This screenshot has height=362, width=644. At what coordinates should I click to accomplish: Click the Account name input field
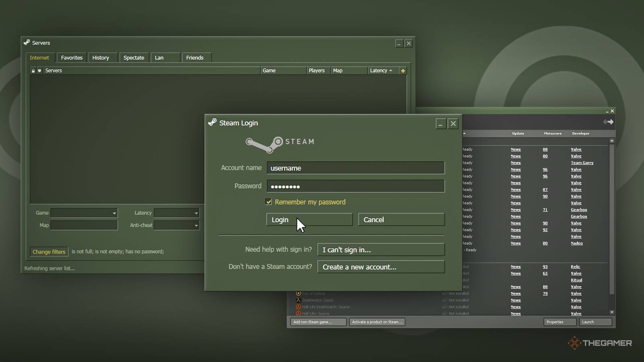tap(355, 168)
